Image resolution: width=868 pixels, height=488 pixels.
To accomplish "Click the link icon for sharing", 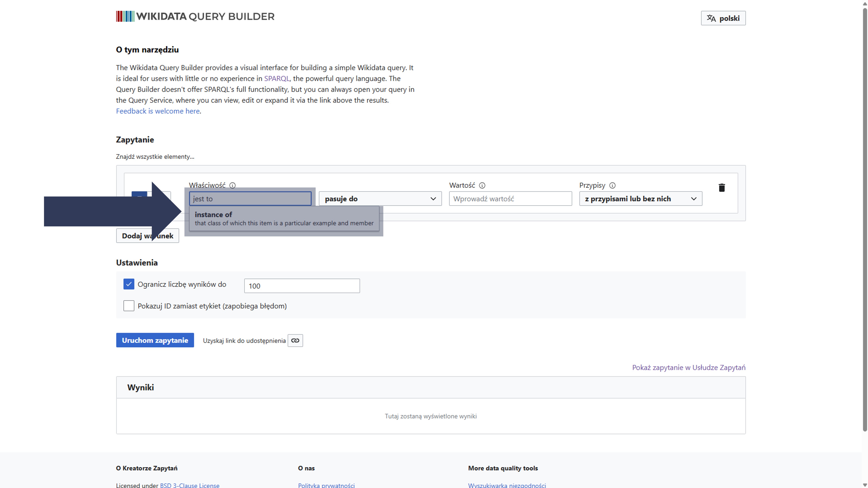I will [295, 340].
